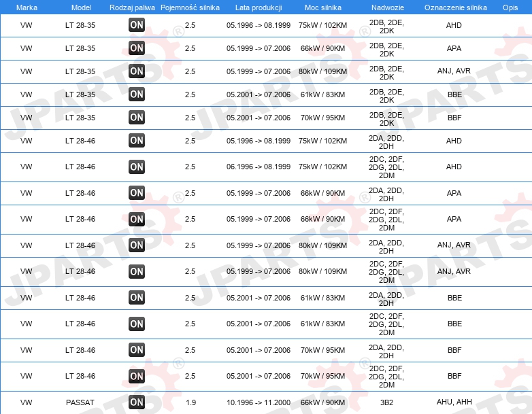Select the BBE engine code in the LT 28-35 row
Viewport: 532px width, 414px height.
point(454,94)
